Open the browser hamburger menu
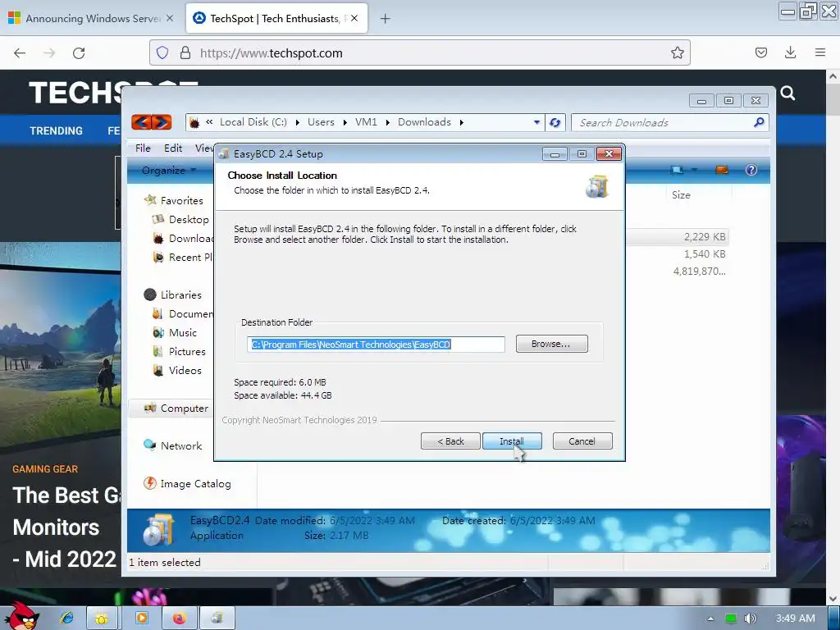840x630 pixels. tap(819, 52)
